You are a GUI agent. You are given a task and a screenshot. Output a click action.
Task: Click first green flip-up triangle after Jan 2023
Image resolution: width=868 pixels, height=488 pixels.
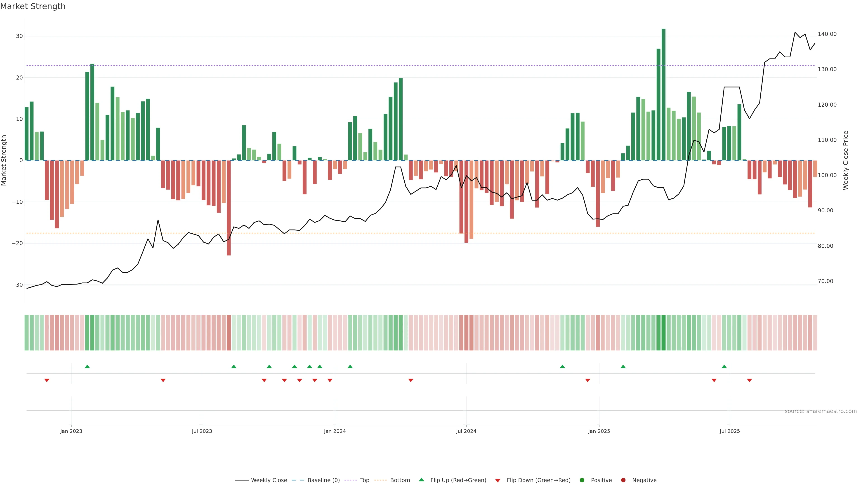click(87, 366)
